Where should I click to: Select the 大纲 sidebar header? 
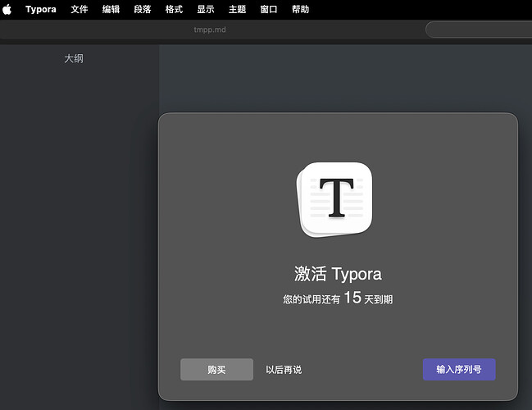(74, 58)
